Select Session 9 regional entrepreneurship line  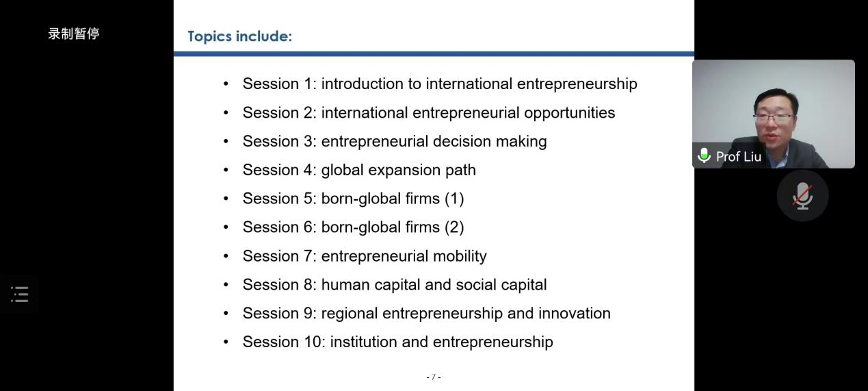(x=426, y=314)
